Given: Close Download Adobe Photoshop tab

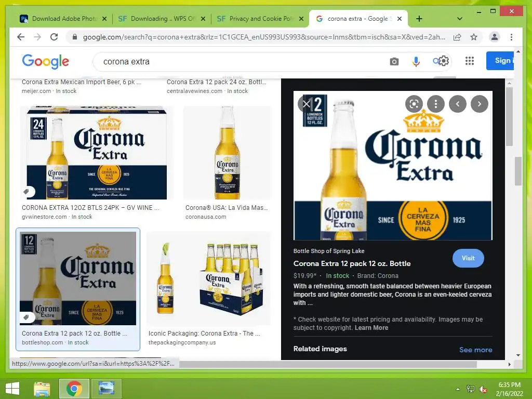Looking at the screenshot, I should [x=104, y=19].
